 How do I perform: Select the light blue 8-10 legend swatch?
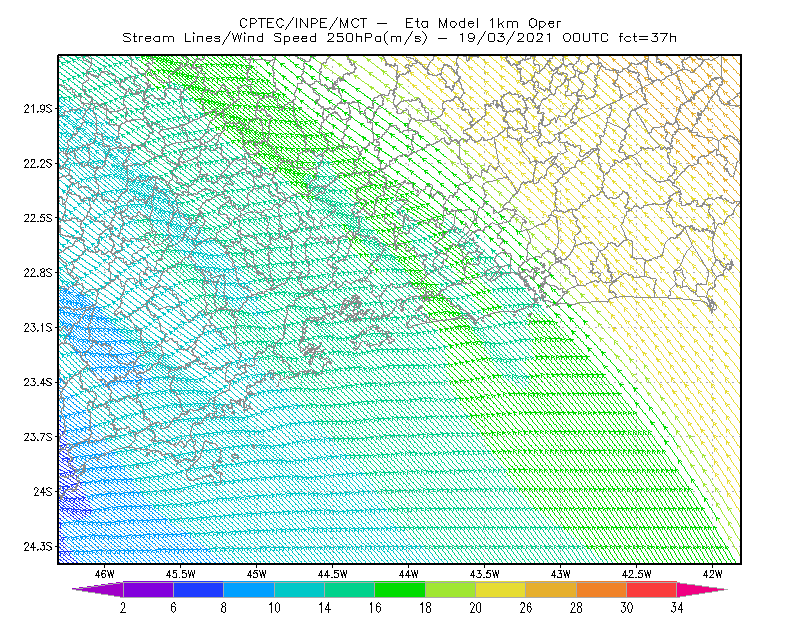(249, 589)
